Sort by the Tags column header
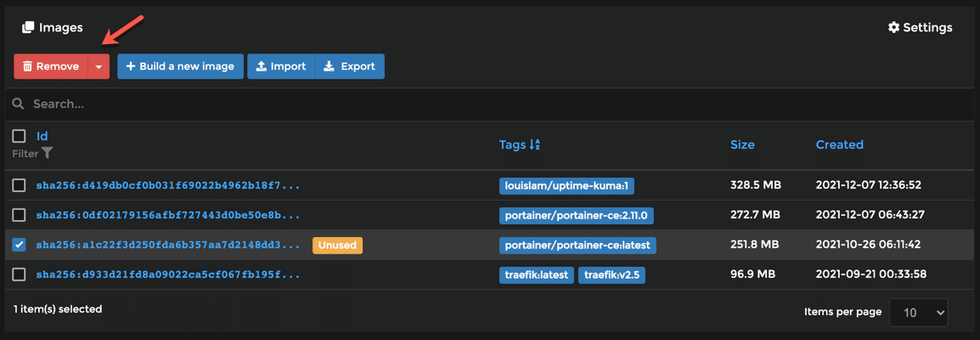The width and height of the screenshot is (980, 340). tap(519, 144)
